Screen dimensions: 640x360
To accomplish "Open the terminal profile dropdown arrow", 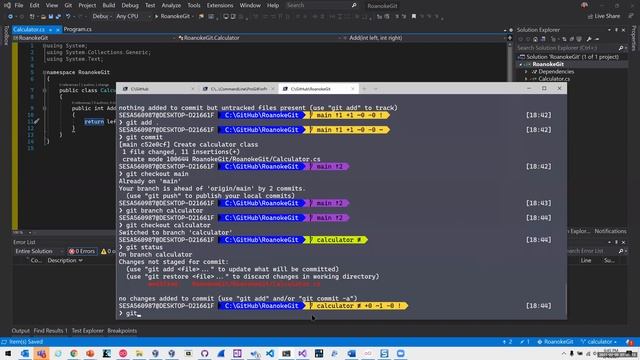I will click(x=376, y=89).
